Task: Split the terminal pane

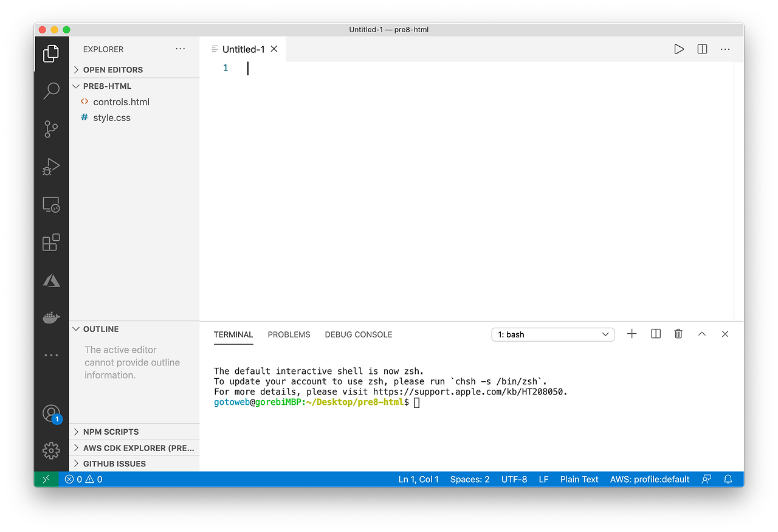Action: [x=656, y=334]
